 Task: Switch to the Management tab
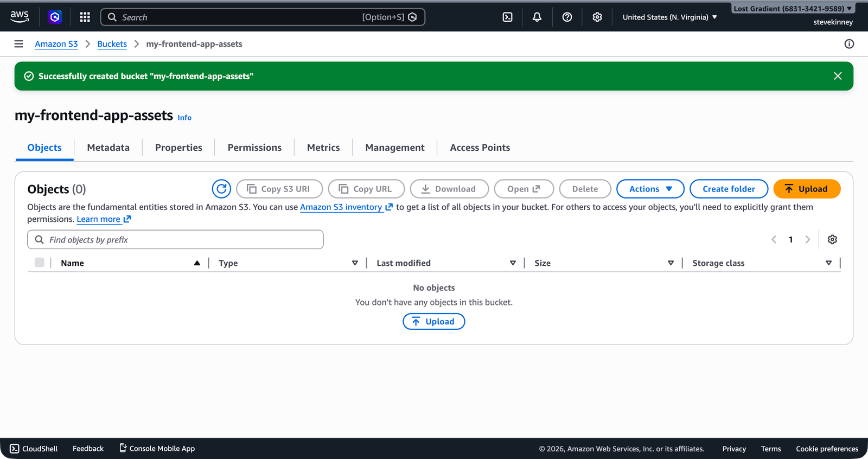tap(395, 148)
